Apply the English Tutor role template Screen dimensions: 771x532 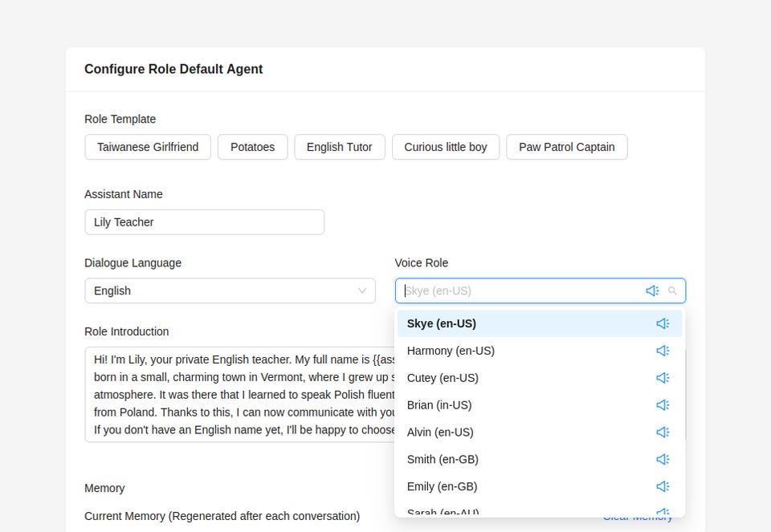click(339, 147)
